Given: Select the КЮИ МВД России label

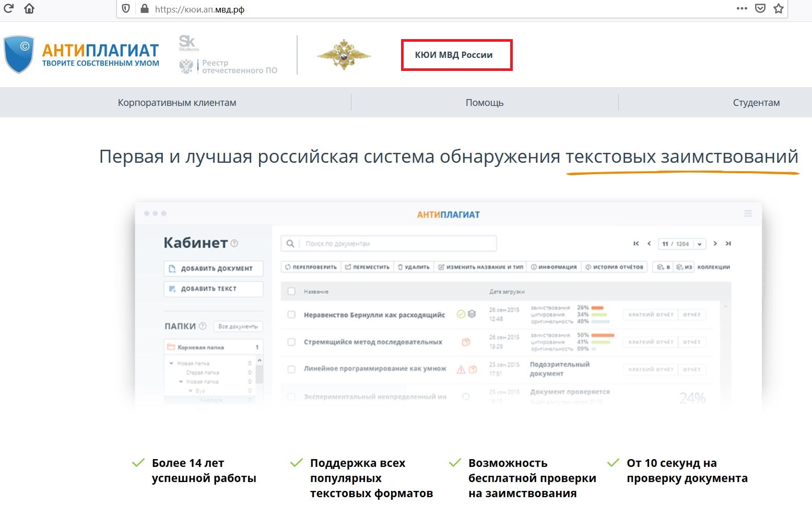Looking at the screenshot, I should tap(454, 55).
